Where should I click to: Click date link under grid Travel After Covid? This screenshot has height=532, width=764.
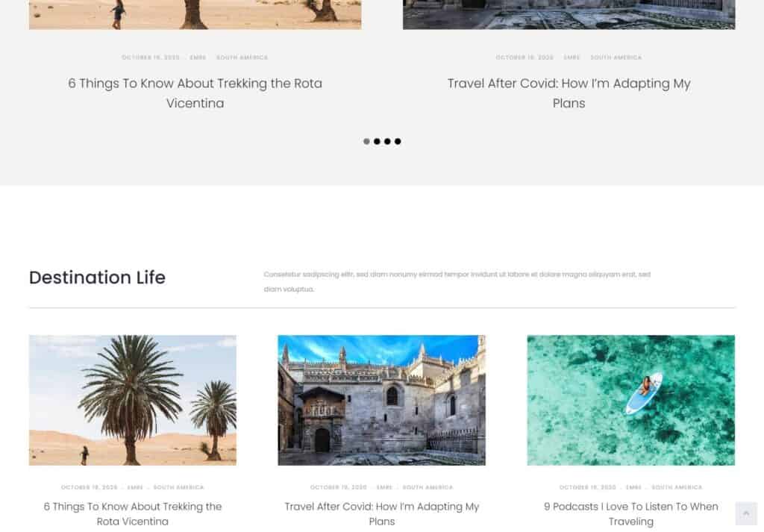tap(338, 487)
